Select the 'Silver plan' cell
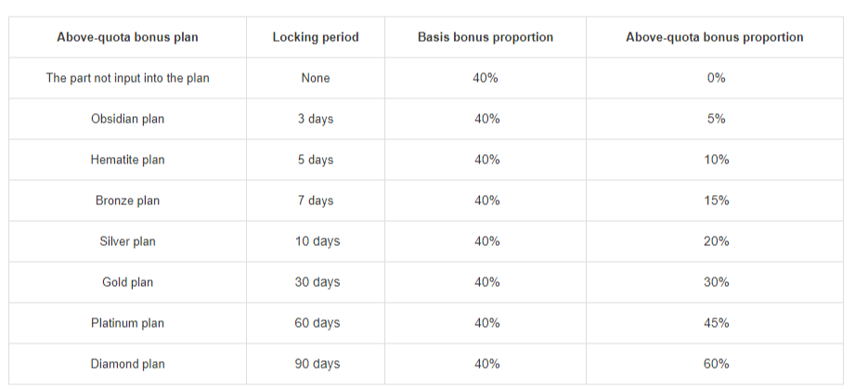Image resolution: width=868 pixels, height=389 pixels. point(127,241)
